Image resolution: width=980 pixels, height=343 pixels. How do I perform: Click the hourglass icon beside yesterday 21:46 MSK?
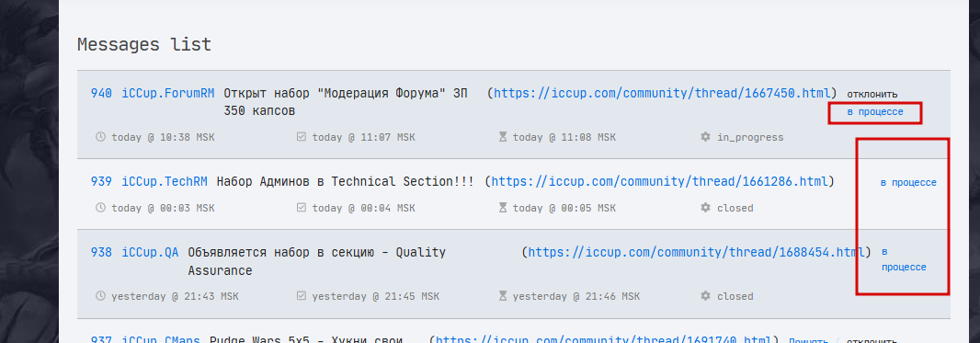pos(503,295)
